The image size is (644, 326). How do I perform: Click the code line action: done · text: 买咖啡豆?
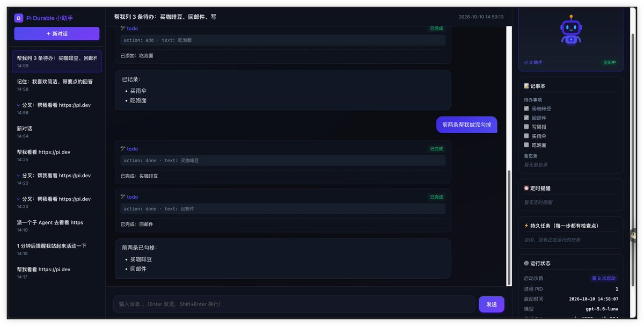coord(161,161)
